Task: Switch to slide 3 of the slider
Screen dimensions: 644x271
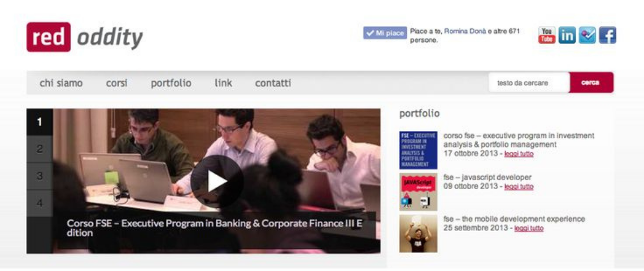Action: pos(40,176)
